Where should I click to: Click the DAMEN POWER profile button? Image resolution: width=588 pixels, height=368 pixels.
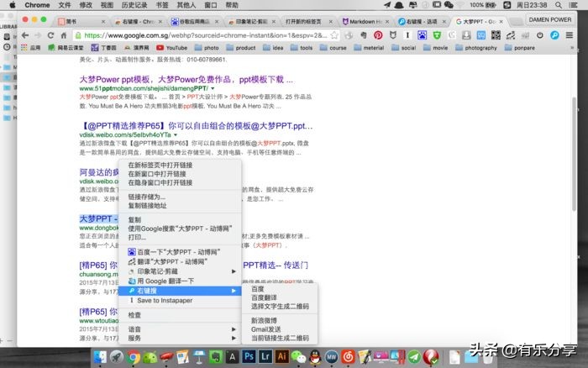click(549, 19)
